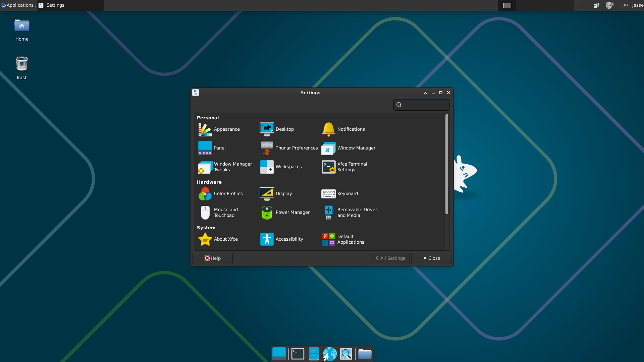Viewport: 644px width, 362px height.
Task: Open Application Finder from the dock
Action: coord(346,354)
